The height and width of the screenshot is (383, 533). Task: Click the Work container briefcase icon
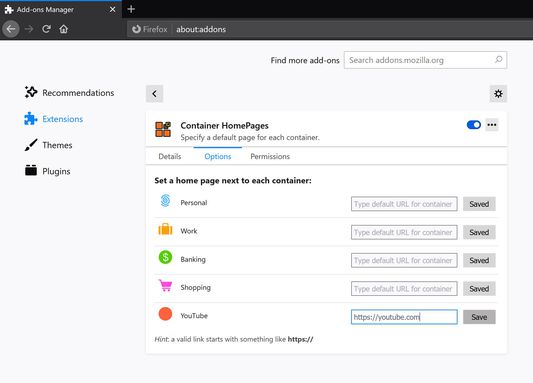[x=165, y=229]
